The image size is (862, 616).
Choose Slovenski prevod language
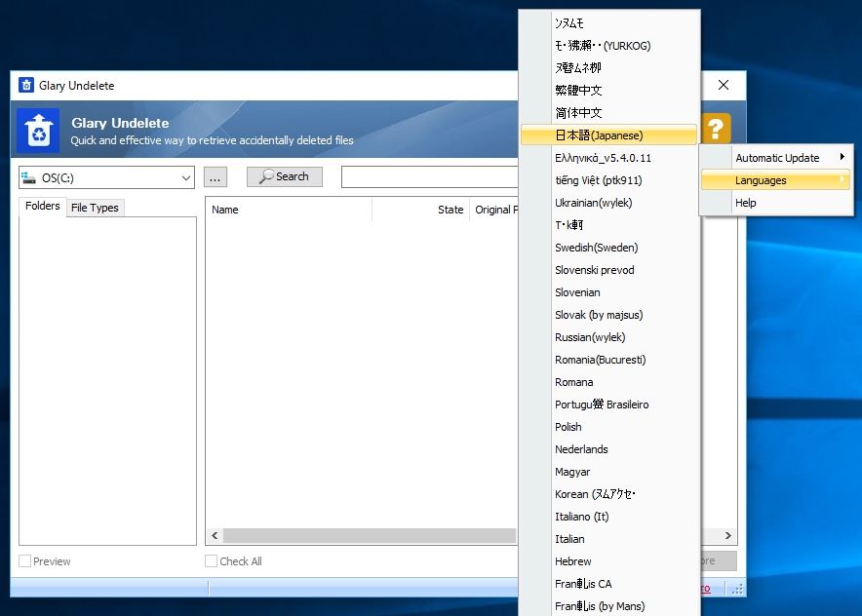[x=609, y=270]
